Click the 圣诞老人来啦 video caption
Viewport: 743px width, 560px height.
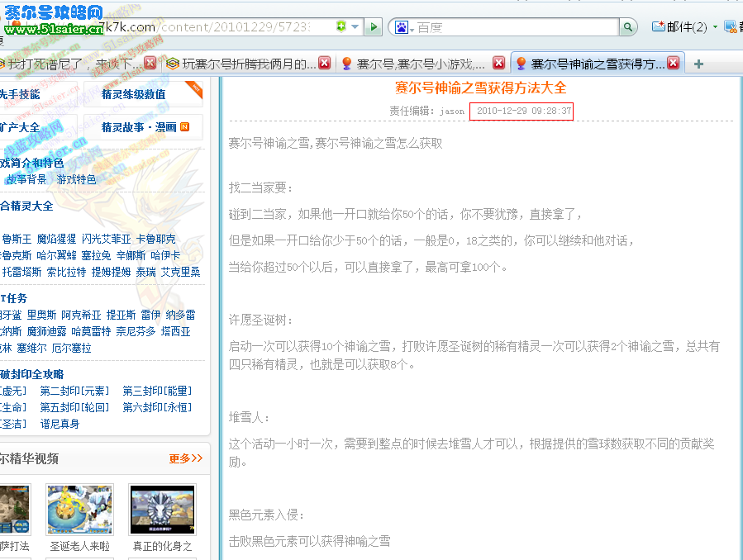(x=79, y=546)
